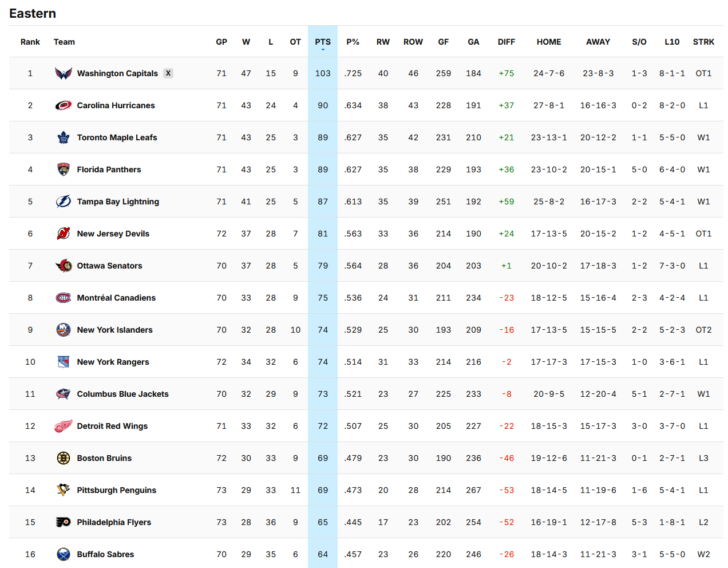Click Florida's 5-0 shootout record
The width and height of the screenshot is (728, 568).
click(639, 169)
